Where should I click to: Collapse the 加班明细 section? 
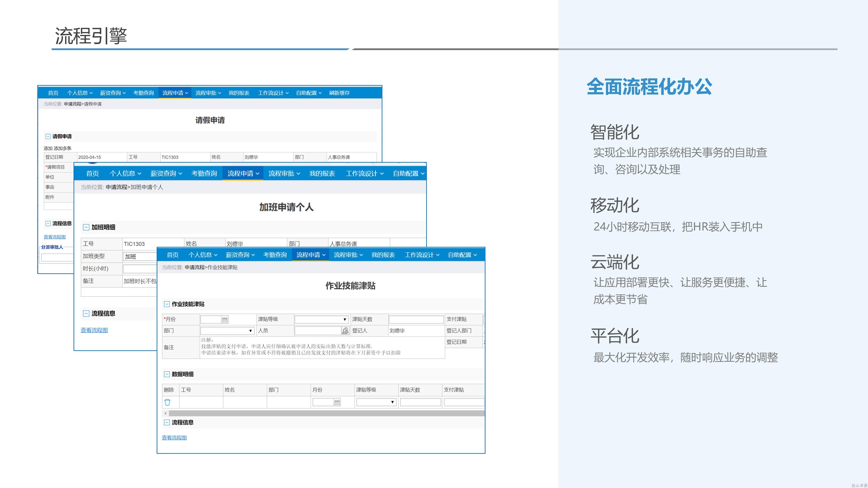tap(86, 227)
